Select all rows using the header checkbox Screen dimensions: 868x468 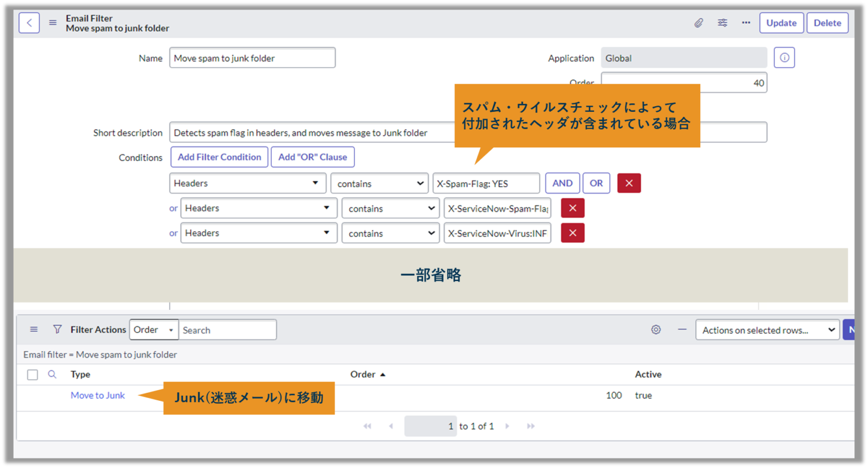pyautogui.click(x=32, y=374)
